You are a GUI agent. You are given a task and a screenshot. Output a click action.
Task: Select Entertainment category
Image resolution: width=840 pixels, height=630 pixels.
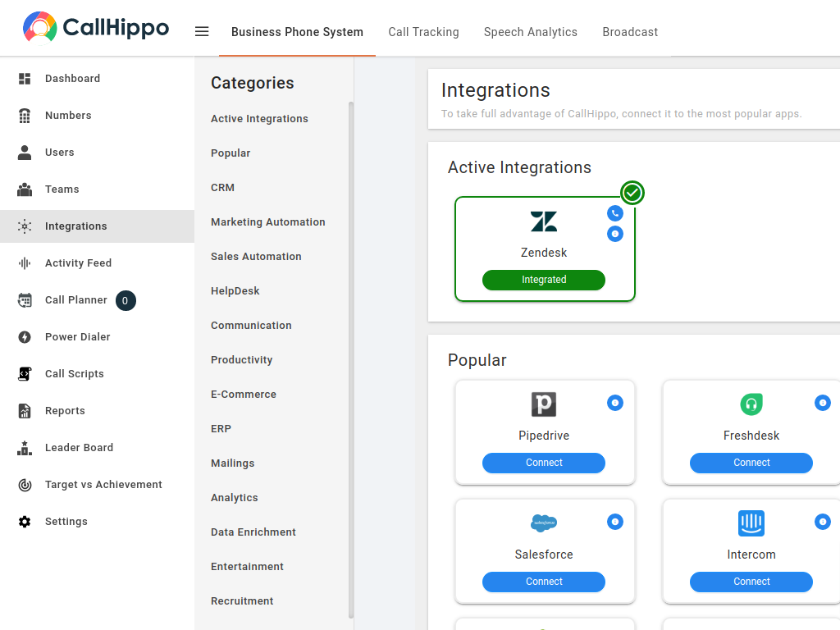coord(247,567)
